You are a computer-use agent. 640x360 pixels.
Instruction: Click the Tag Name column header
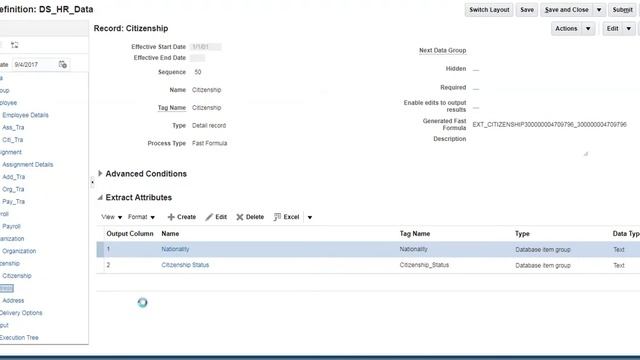(x=415, y=234)
